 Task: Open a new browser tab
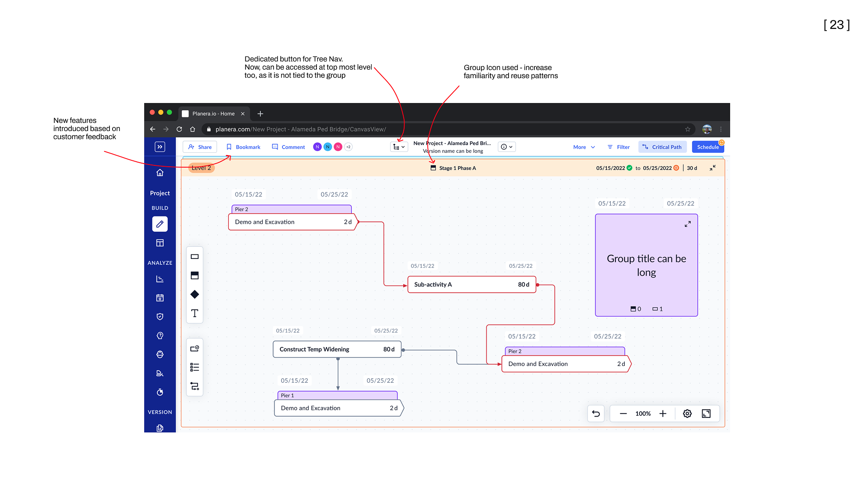(260, 114)
